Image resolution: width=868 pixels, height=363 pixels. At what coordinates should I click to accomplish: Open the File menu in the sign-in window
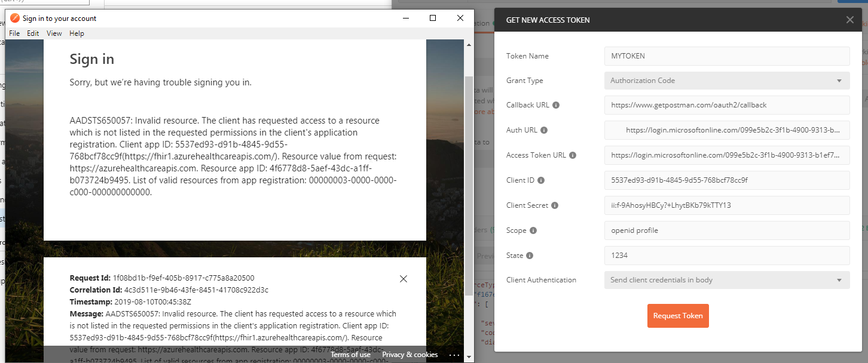[14, 33]
